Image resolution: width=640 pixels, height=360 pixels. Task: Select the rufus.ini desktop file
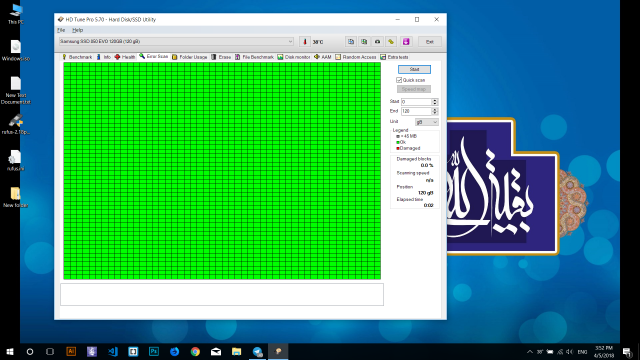(x=16, y=160)
